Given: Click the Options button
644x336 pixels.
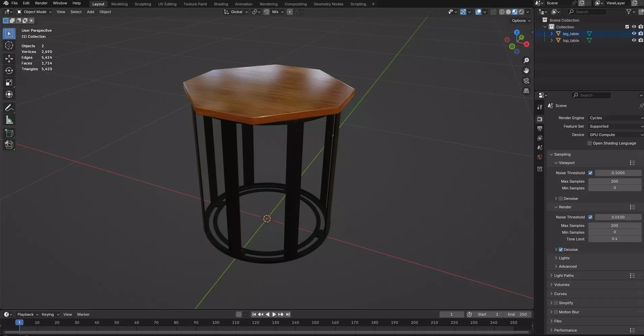Looking at the screenshot, I should click(x=521, y=21).
